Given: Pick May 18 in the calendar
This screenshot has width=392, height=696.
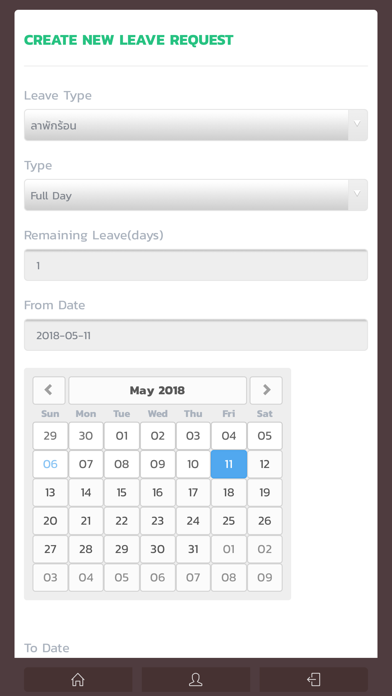Looking at the screenshot, I should pyautogui.click(x=229, y=492).
